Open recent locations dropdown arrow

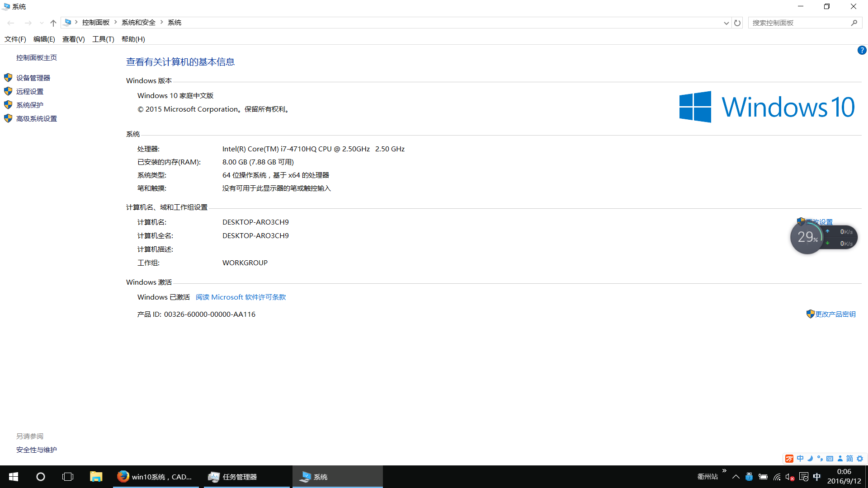pyautogui.click(x=42, y=23)
